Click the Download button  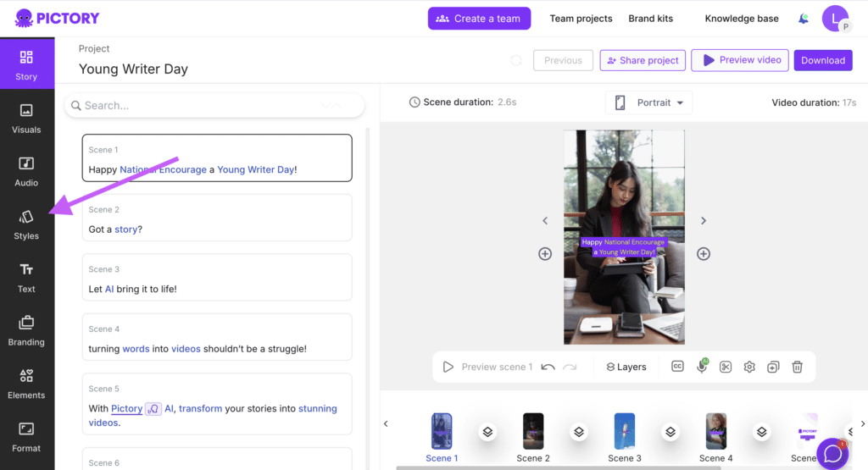822,60
